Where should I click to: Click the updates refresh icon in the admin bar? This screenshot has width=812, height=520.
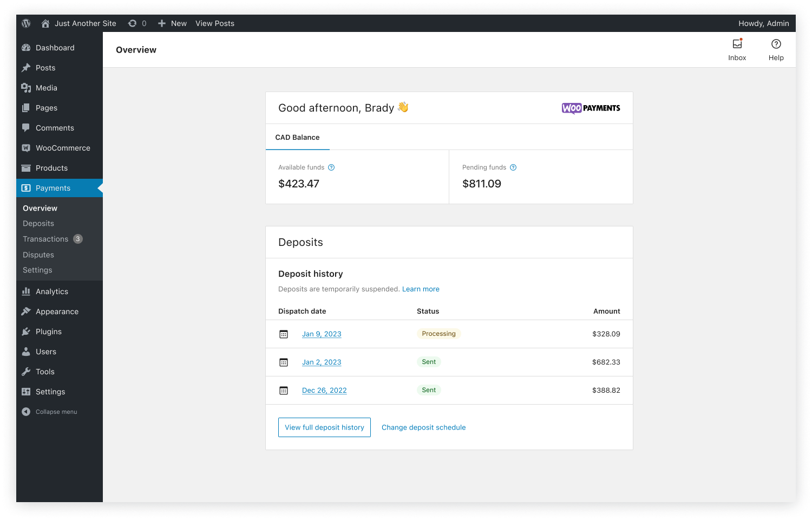tap(132, 23)
